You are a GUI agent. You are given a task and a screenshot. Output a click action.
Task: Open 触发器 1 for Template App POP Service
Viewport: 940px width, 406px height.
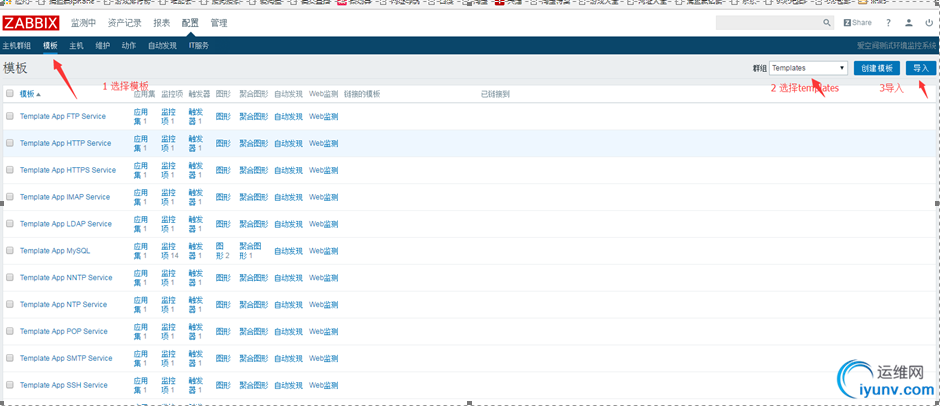click(x=195, y=331)
